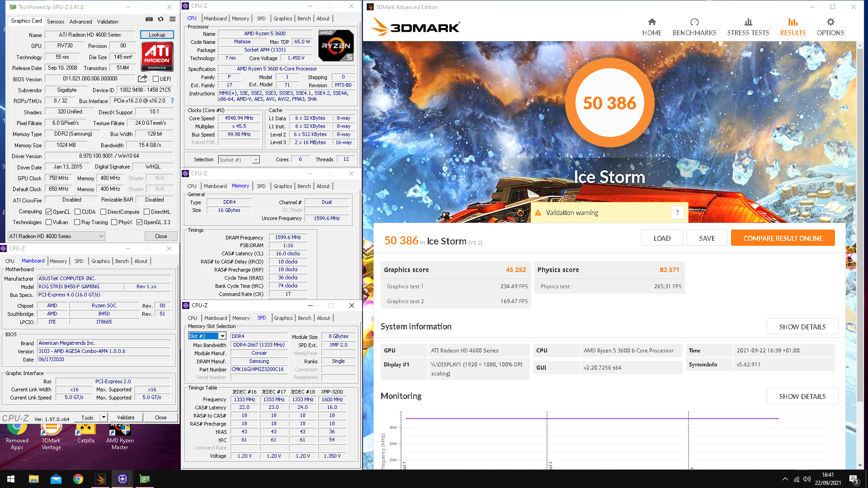Open File Explorer from the taskbar
Viewport: 868px width, 488px height.
(33, 479)
